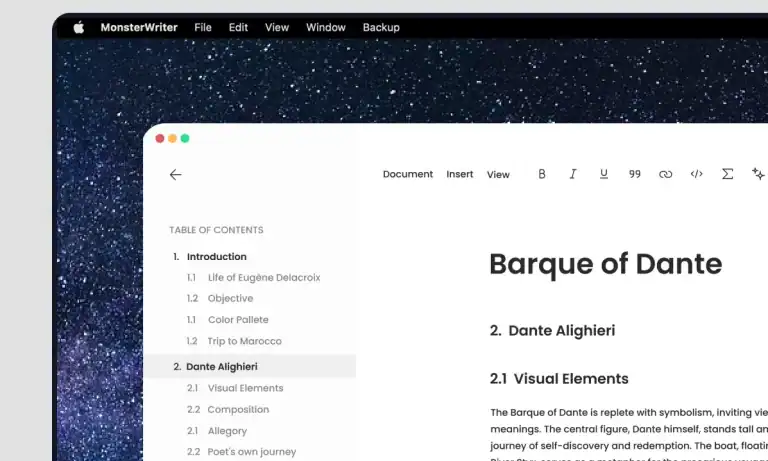Image resolution: width=768 pixels, height=461 pixels.
Task: Go to Life of Eugène Delacroix section
Action: (264, 278)
